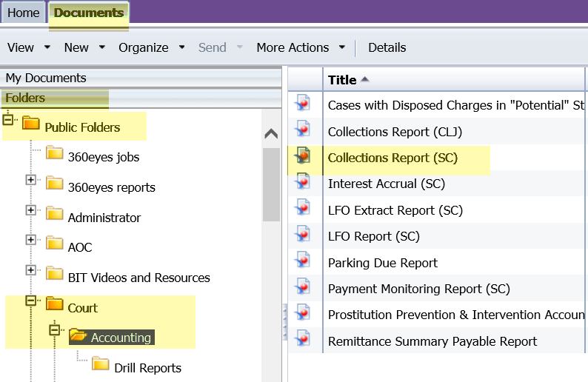Click the Public Folders folder icon

coord(31,123)
